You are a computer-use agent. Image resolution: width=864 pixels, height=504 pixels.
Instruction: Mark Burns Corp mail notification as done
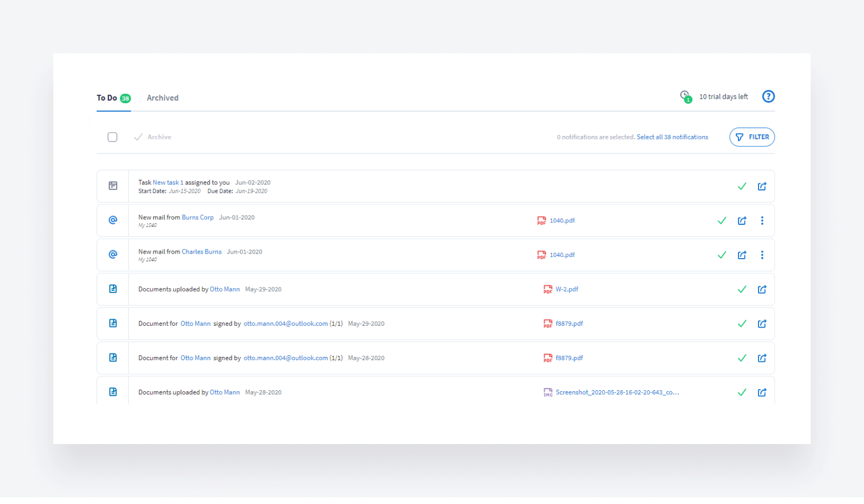point(722,221)
